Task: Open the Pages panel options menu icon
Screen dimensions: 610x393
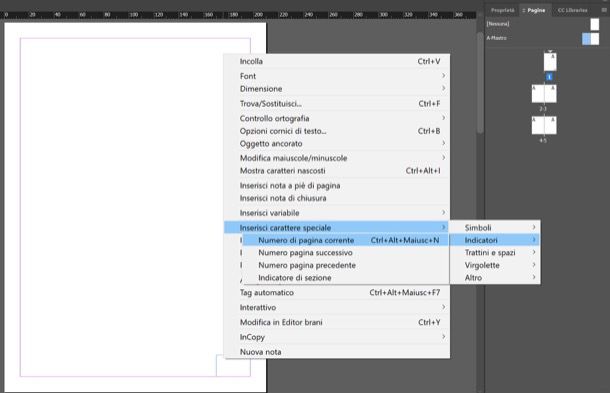Action: coord(604,10)
